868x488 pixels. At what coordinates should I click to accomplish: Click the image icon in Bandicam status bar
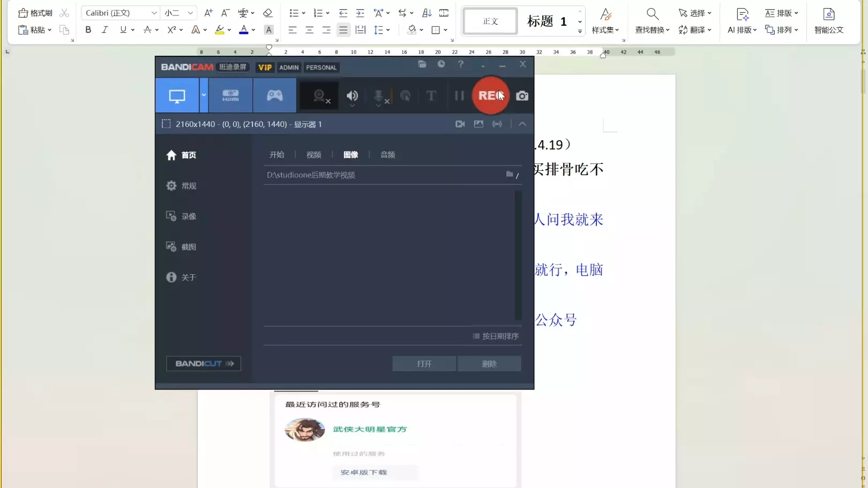(478, 124)
